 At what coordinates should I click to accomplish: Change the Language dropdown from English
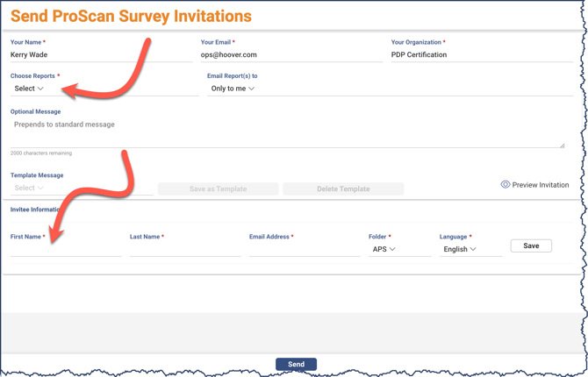(x=460, y=249)
